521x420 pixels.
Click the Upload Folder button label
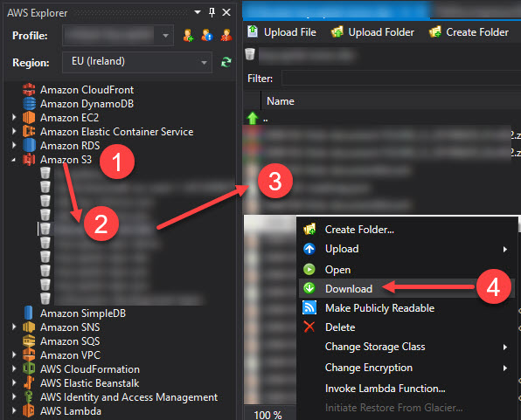tap(381, 32)
